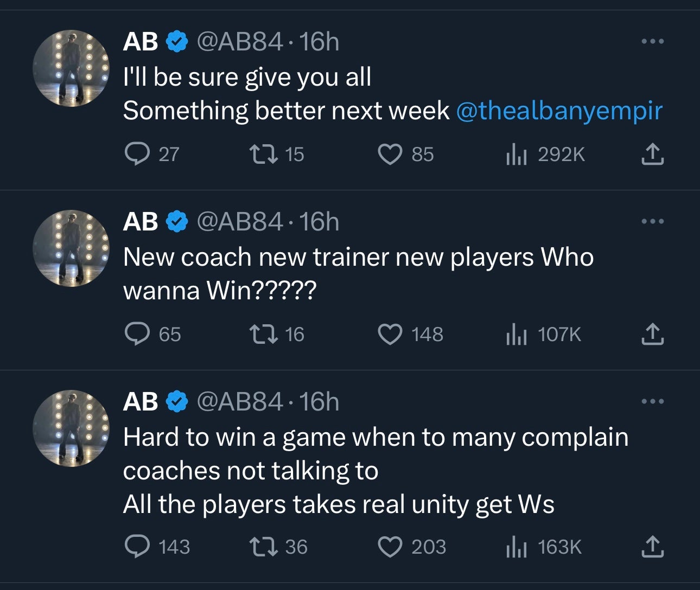Reply to the 'Hard to win a game' tweet
The height and width of the screenshot is (590, 700).
click(137, 547)
